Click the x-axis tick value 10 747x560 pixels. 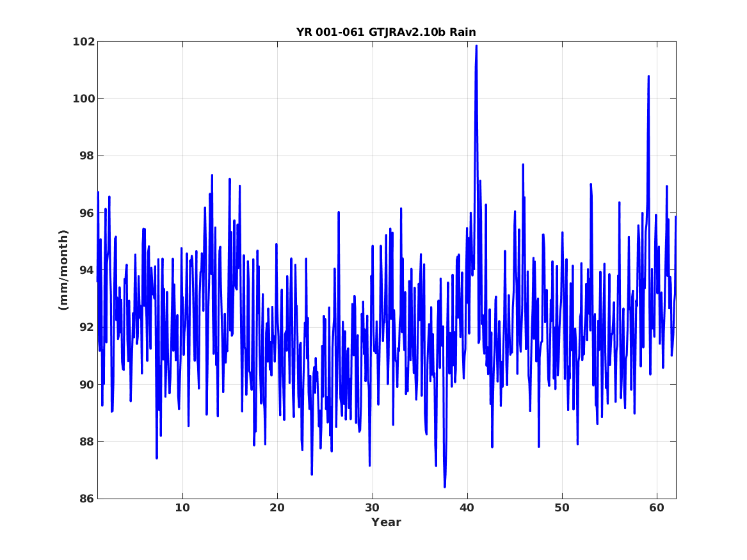(182, 508)
